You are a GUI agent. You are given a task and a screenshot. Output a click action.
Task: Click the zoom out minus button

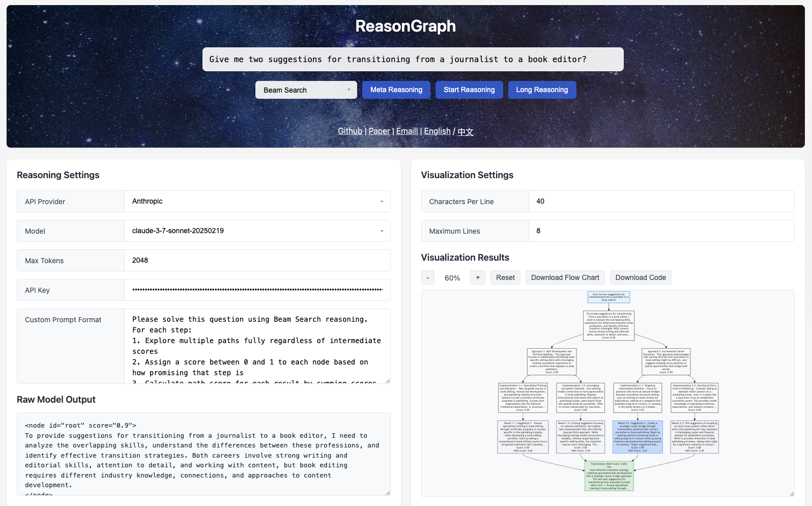pyautogui.click(x=427, y=277)
